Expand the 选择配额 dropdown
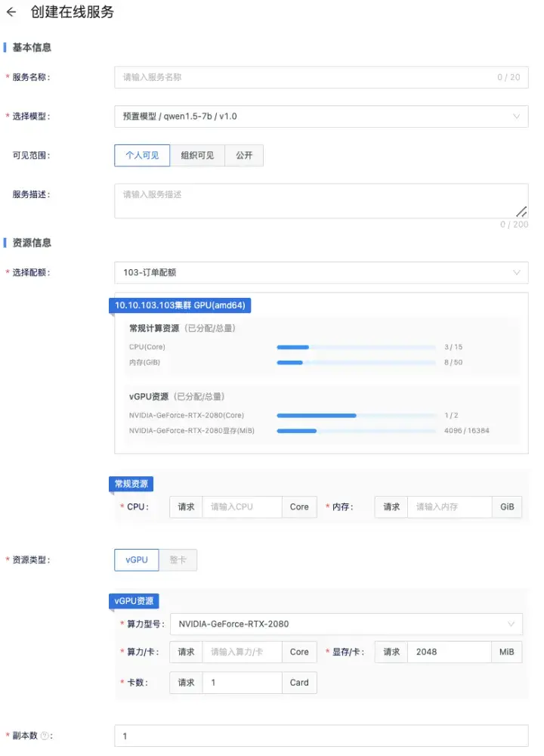The width and height of the screenshot is (544, 756). tap(321, 273)
